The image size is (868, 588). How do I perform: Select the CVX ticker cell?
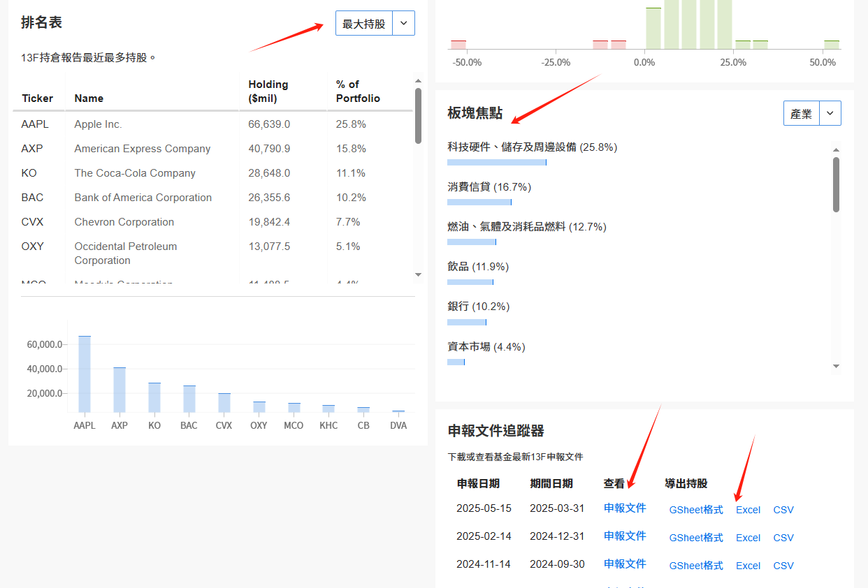pyautogui.click(x=32, y=222)
